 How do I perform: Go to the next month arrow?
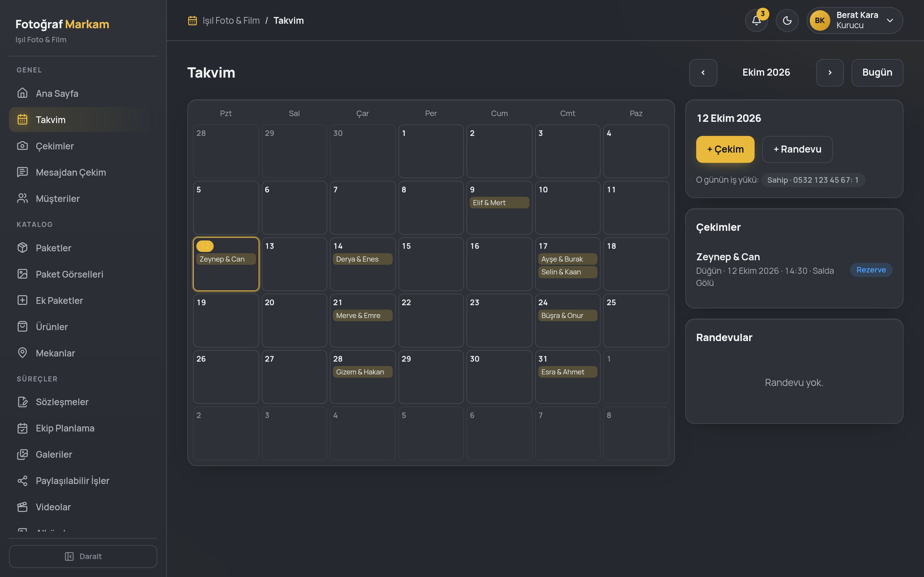tap(830, 72)
